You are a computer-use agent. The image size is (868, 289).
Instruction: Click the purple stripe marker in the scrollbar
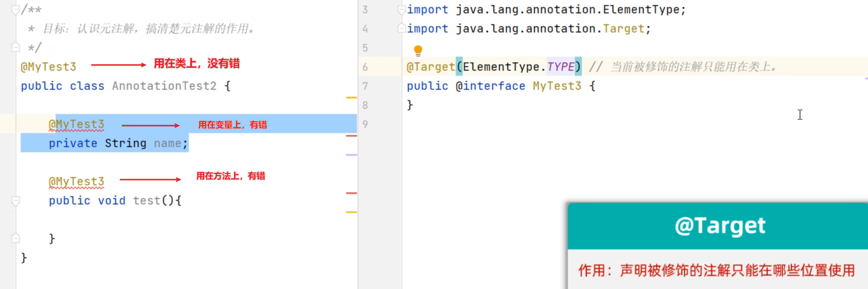point(351,155)
